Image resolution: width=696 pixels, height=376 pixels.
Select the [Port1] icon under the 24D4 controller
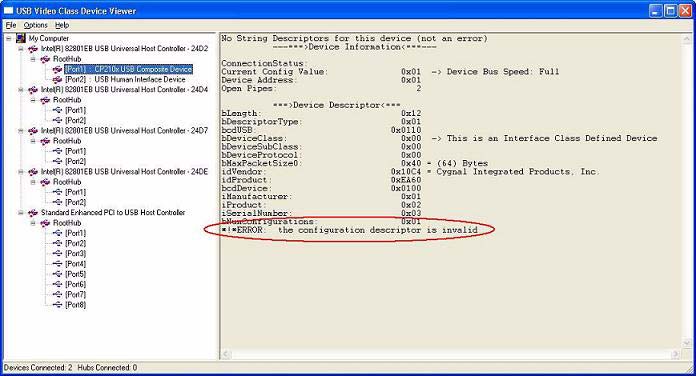tap(57, 110)
